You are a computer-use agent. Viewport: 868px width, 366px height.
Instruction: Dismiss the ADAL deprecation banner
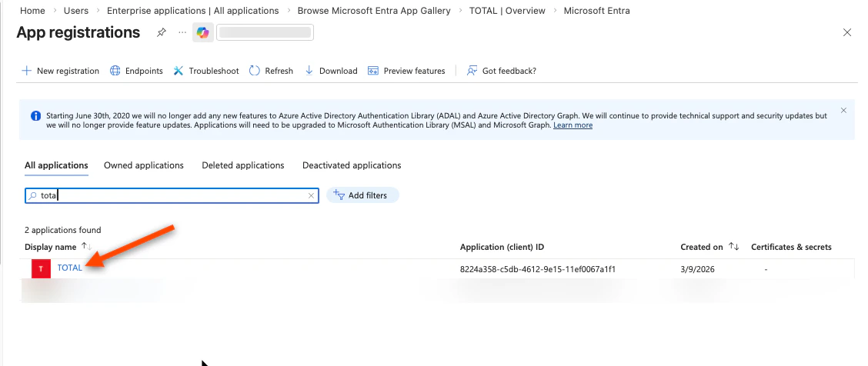(843, 111)
